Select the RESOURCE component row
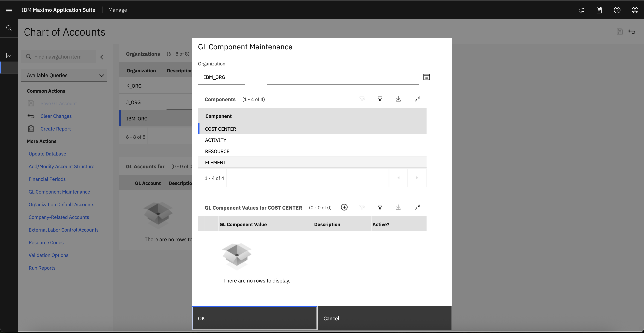 pyautogui.click(x=312, y=151)
